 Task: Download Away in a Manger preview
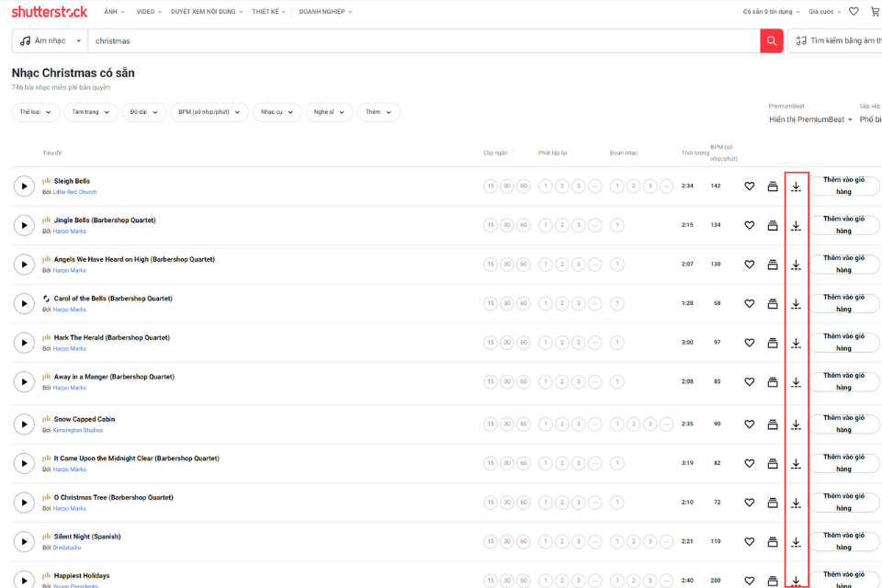[796, 382]
